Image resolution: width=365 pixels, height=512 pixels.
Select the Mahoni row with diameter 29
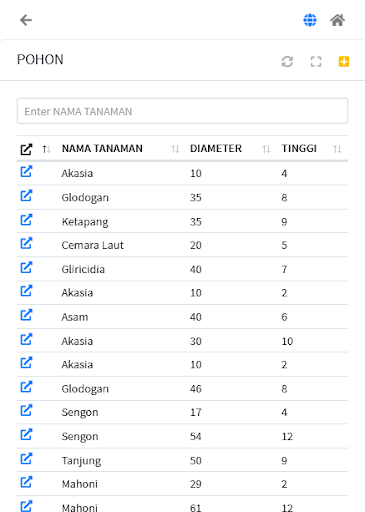point(182,484)
